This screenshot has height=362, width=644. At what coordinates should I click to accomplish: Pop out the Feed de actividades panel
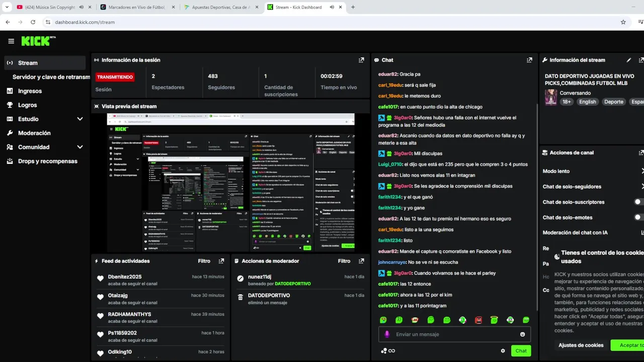[x=221, y=261]
